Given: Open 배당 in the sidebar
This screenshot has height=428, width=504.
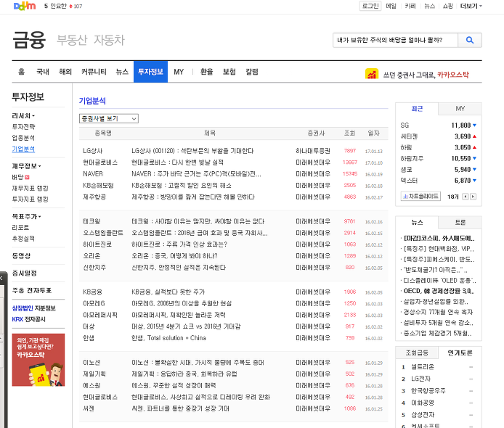Looking at the screenshot, I should (x=17, y=177).
